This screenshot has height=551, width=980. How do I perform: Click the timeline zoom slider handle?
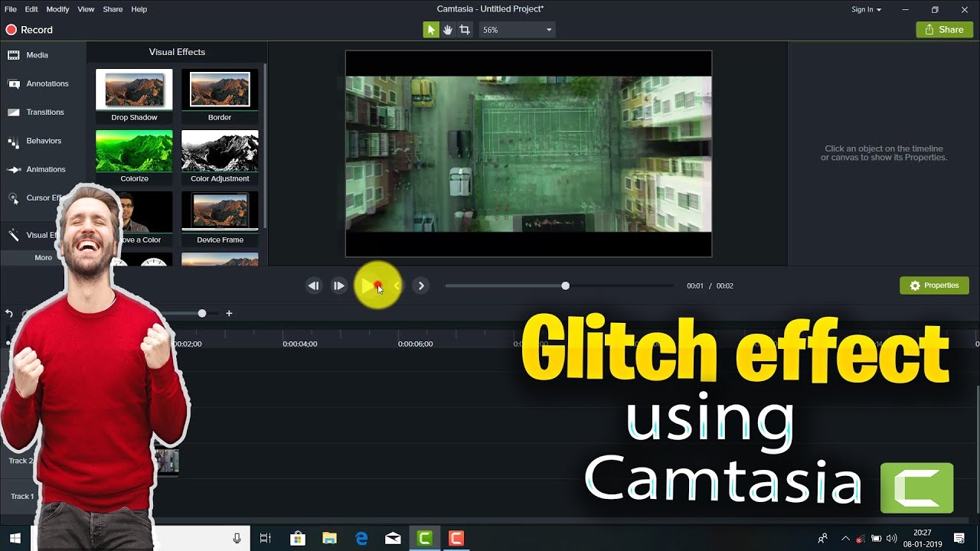coord(202,313)
